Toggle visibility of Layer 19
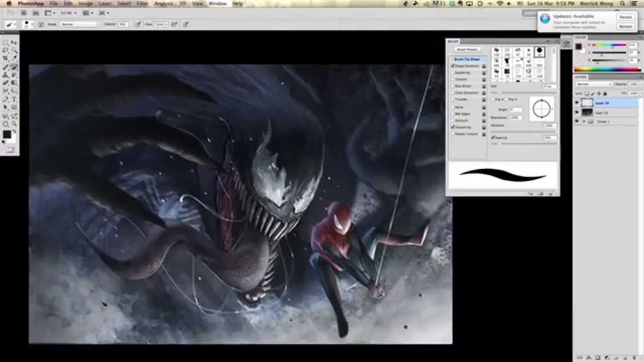Screen dimensions: 644x362 pos(578,112)
